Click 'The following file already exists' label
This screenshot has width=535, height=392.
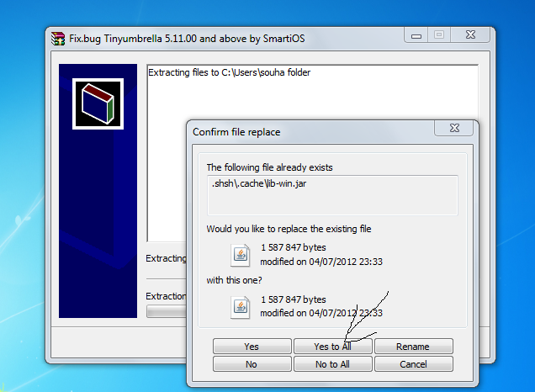tap(269, 167)
